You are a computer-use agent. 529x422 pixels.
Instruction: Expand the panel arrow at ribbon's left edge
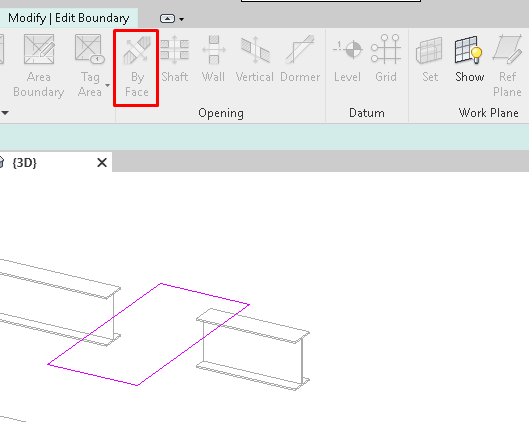[x=5, y=113]
